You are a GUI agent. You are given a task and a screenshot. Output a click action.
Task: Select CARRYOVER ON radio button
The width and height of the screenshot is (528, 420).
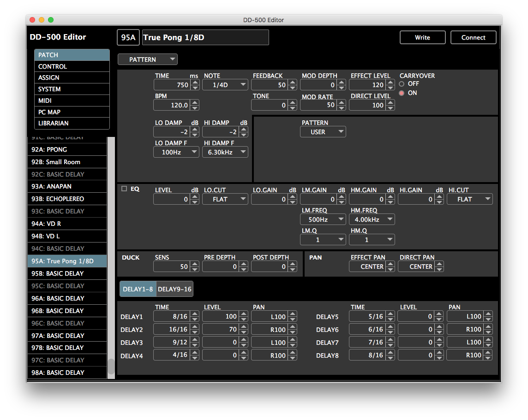tap(402, 93)
